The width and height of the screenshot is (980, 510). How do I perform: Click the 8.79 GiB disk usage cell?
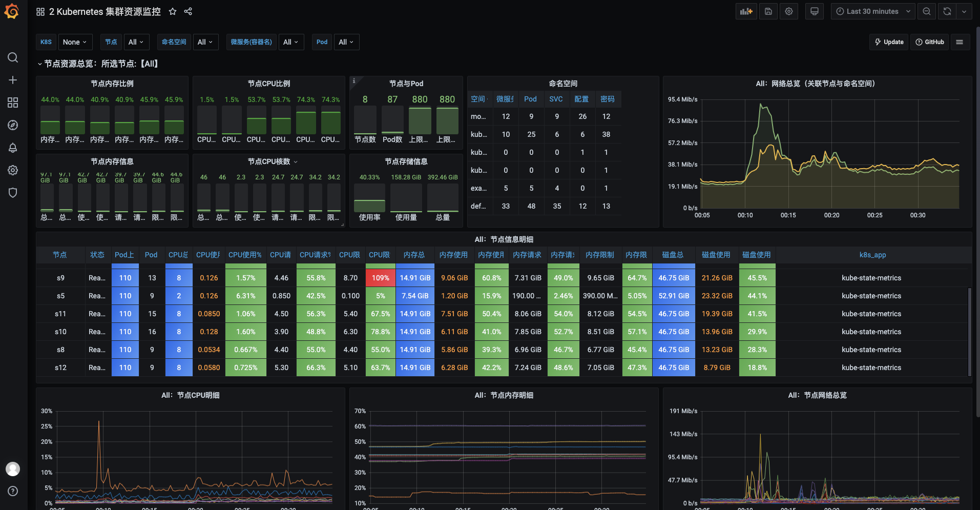pos(717,368)
